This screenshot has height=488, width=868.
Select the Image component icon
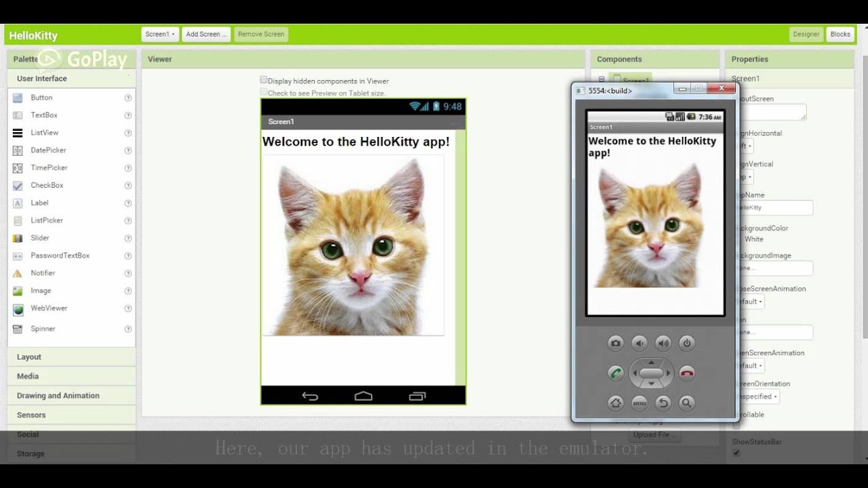(x=18, y=291)
